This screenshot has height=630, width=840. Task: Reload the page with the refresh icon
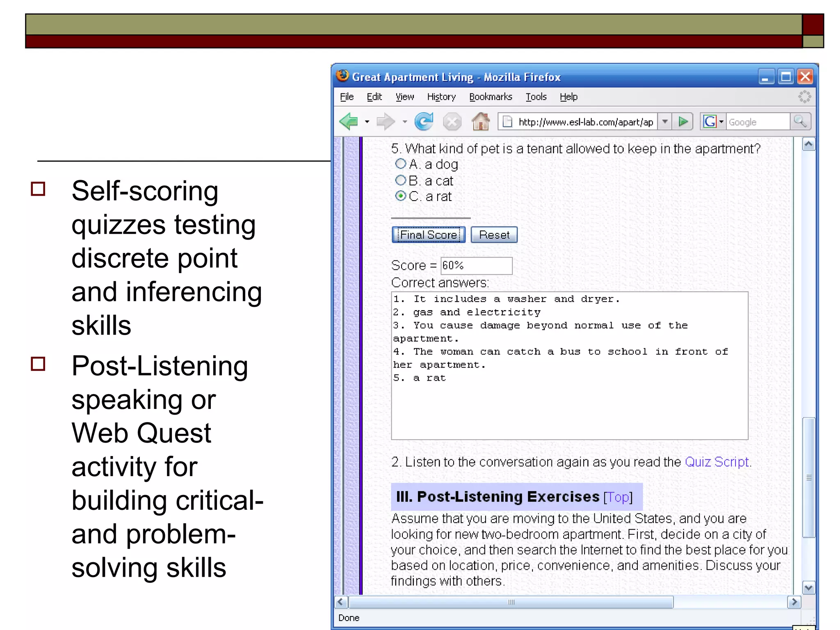pyautogui.click(x=424, y=121)
